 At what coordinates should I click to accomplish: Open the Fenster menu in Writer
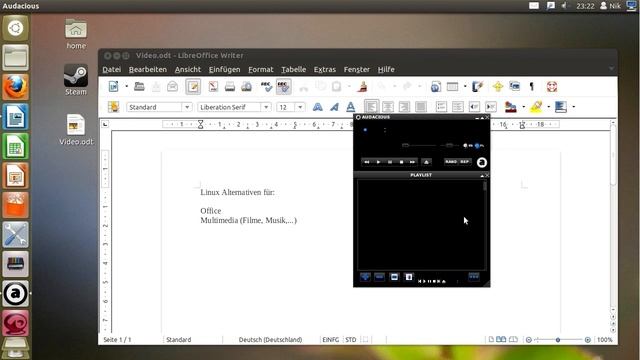357,69
